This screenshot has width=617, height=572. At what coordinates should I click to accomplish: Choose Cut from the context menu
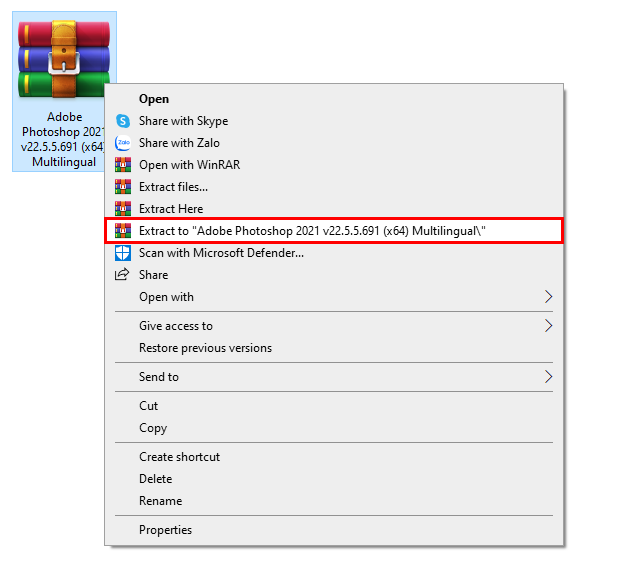(x=149, y=406)
